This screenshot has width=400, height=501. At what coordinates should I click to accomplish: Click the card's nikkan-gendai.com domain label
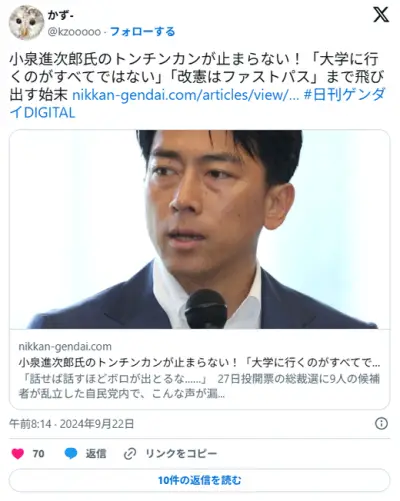tap(65, 347)
